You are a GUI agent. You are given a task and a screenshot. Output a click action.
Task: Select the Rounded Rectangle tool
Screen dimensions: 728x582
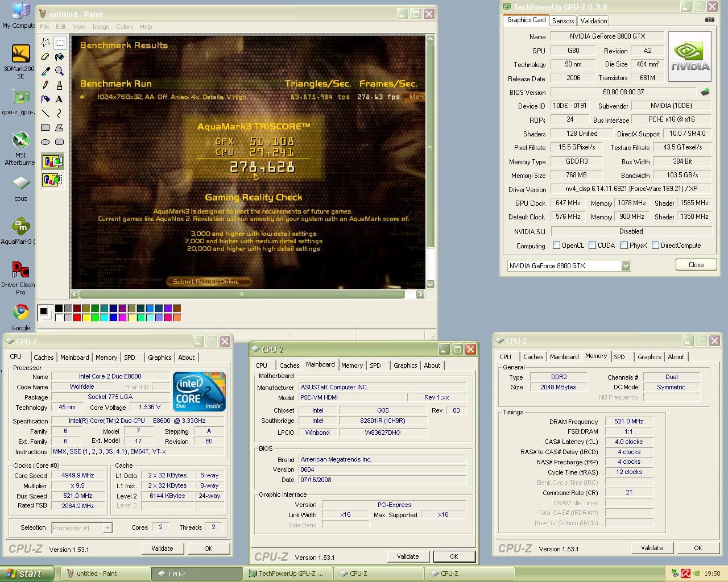pos(59,142)
